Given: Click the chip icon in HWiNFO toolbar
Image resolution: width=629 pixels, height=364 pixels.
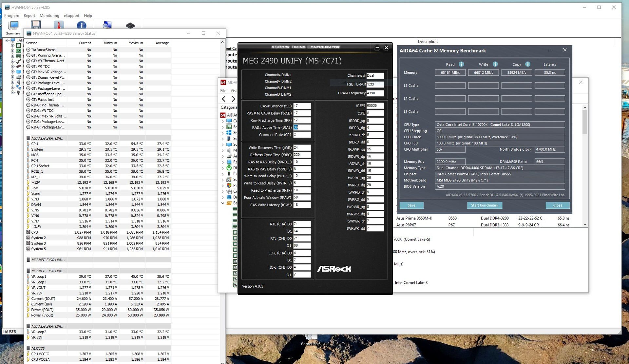Looking at the screenshot, I should point(130,25).
